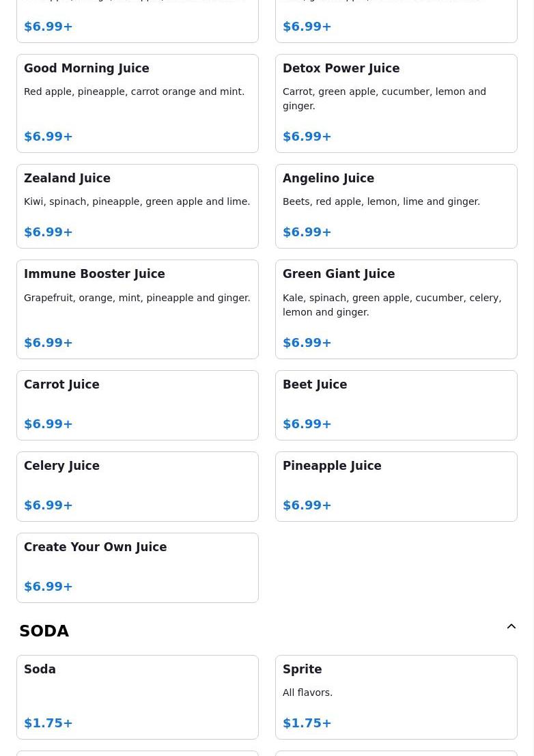Collapse the SODA section chevron
This screenshot has width=534, height=756.
click(511, 627)
